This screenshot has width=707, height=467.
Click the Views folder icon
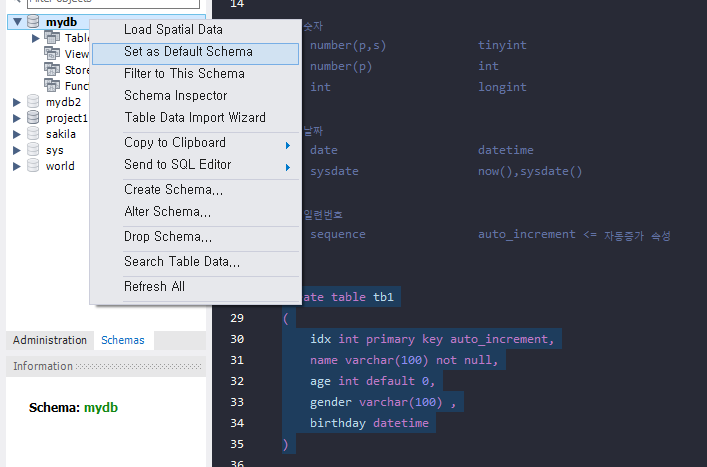52,53
